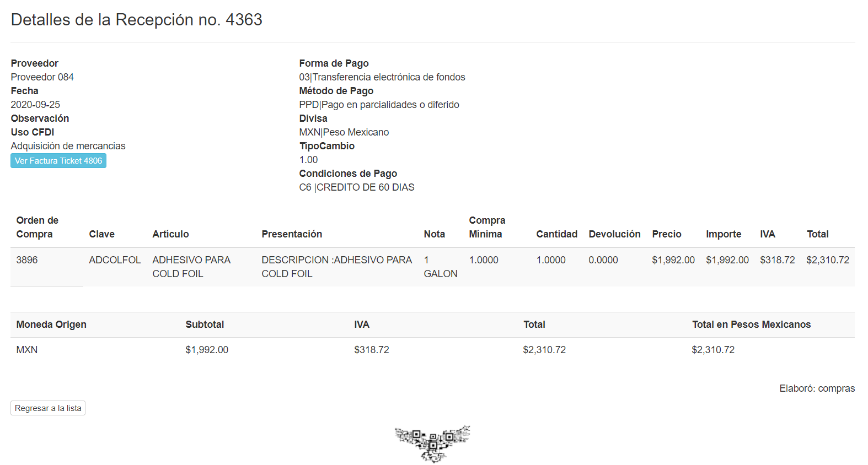Click the Total en Pesos Mexicanos header
The width and height of the screenshot is (868, 465).
click(x=751, y=325)
